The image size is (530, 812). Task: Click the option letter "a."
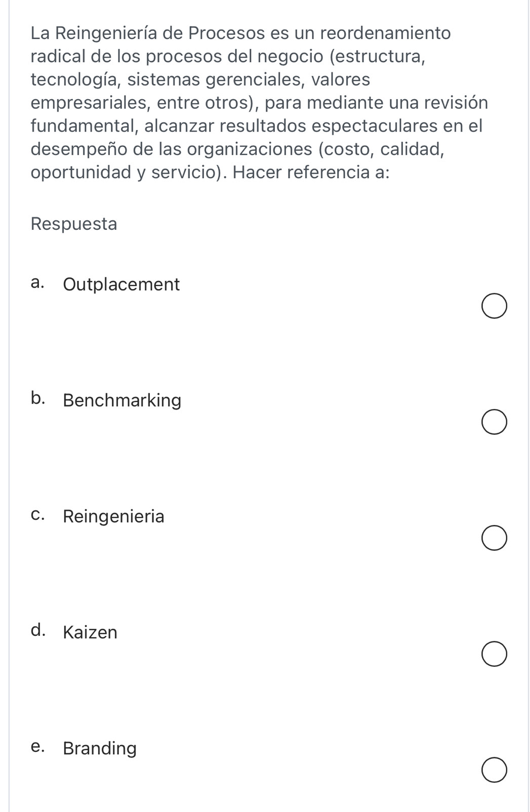click(37, 283)
